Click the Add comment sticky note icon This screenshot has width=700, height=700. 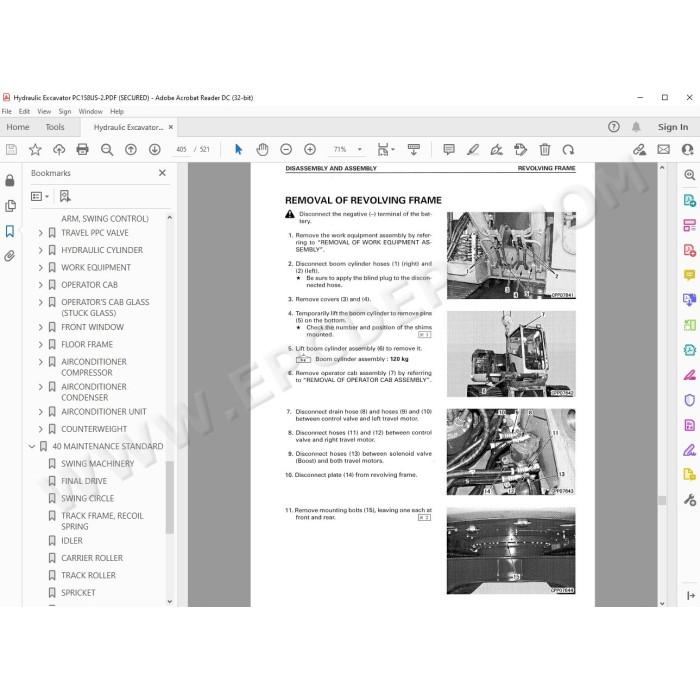[449, 150]
